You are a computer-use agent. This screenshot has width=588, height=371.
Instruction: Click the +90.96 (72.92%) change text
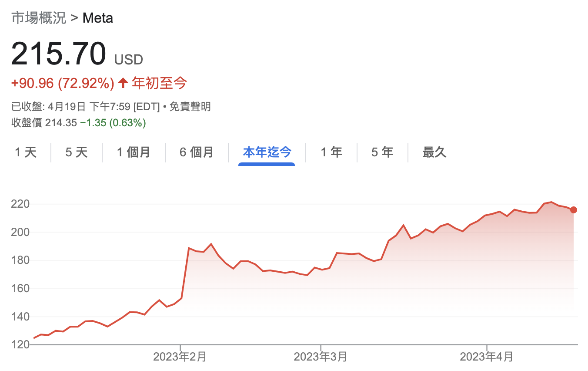(x=63, y=83)
